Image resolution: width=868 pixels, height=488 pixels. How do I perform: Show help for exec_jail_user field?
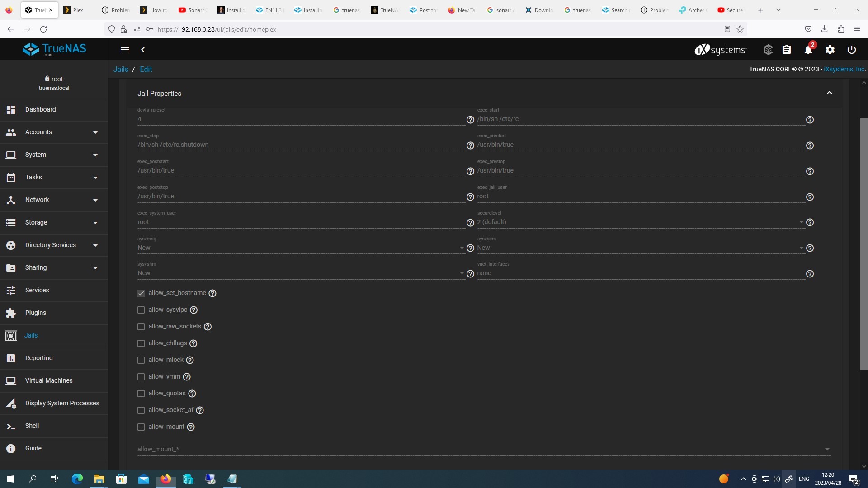pos(810,197)
